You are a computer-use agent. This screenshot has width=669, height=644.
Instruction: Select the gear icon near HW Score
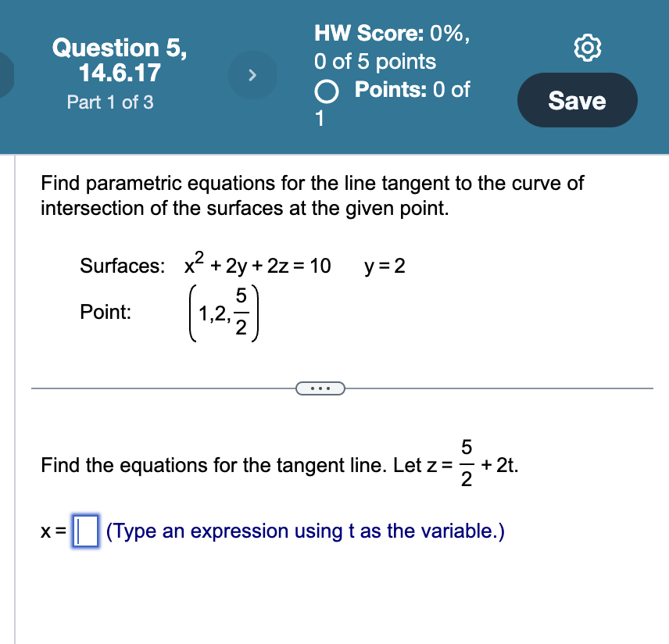tap(588, 47)
